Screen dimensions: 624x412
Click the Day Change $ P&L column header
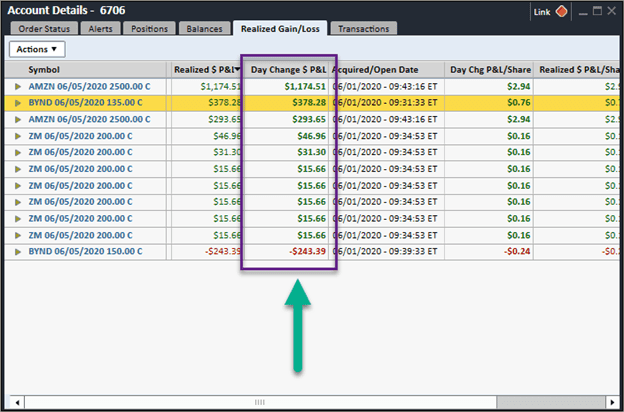pyautogui.click(x=288, y=70)
